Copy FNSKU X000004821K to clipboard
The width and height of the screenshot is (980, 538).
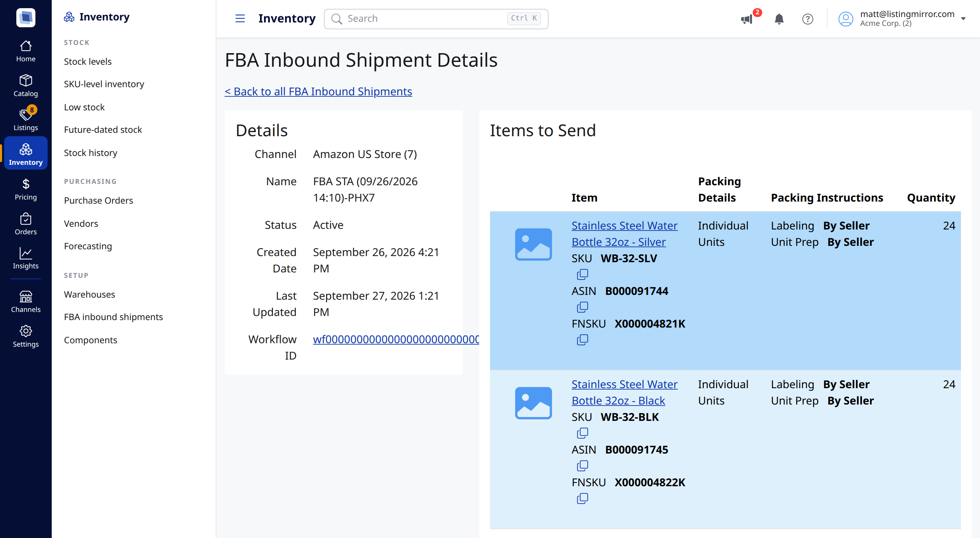pyautogui.click(x=583, y=339)
